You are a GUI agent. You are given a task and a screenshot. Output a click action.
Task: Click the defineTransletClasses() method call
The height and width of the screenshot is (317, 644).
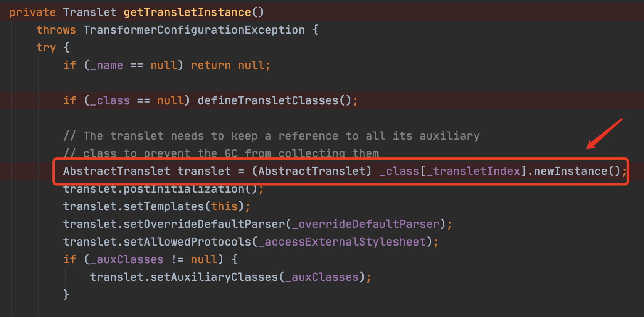click(274, 100)
